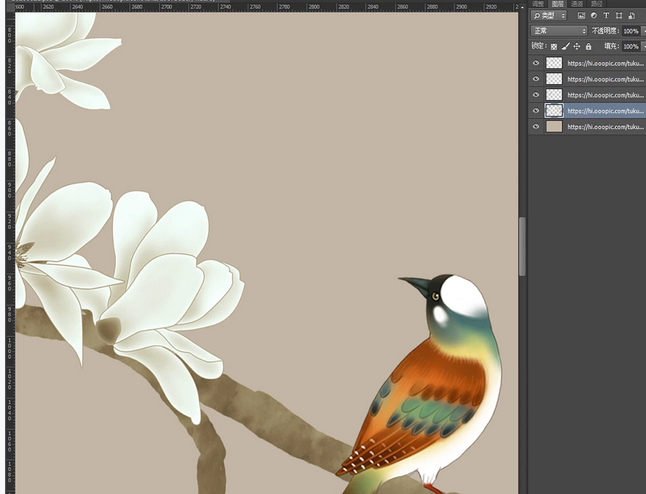
Task: Switch to the 通道 channels tab
Action: pos(577,4)
